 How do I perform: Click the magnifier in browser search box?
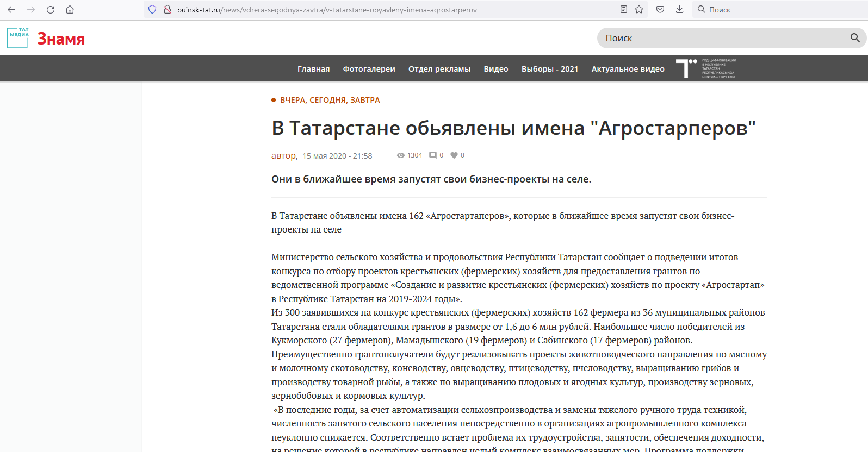click(x=702, y=9)
